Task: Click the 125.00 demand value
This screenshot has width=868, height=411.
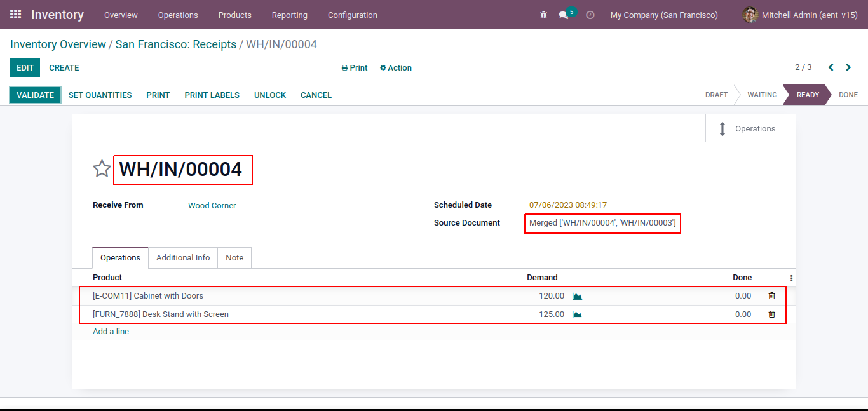Action: [552, 314]
